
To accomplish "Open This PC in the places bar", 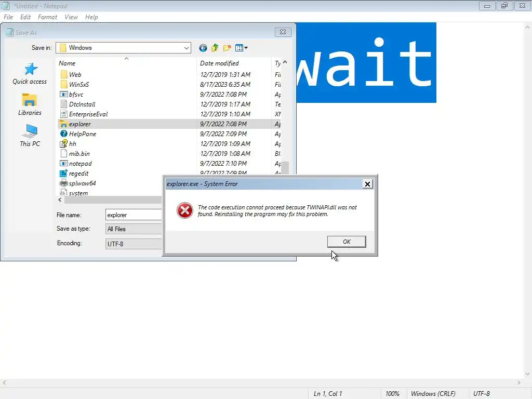I will tap(30, 135).
